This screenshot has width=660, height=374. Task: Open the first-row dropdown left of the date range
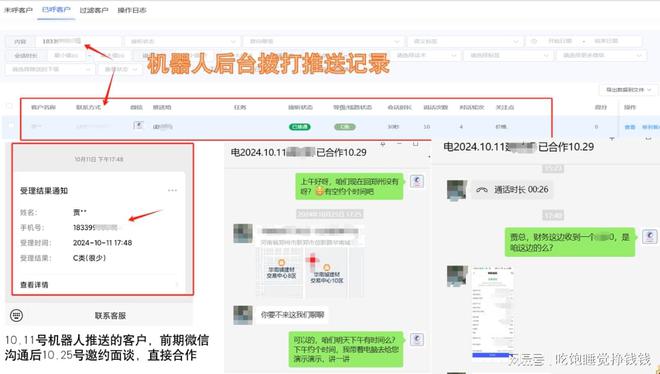(x=465, y=41)
